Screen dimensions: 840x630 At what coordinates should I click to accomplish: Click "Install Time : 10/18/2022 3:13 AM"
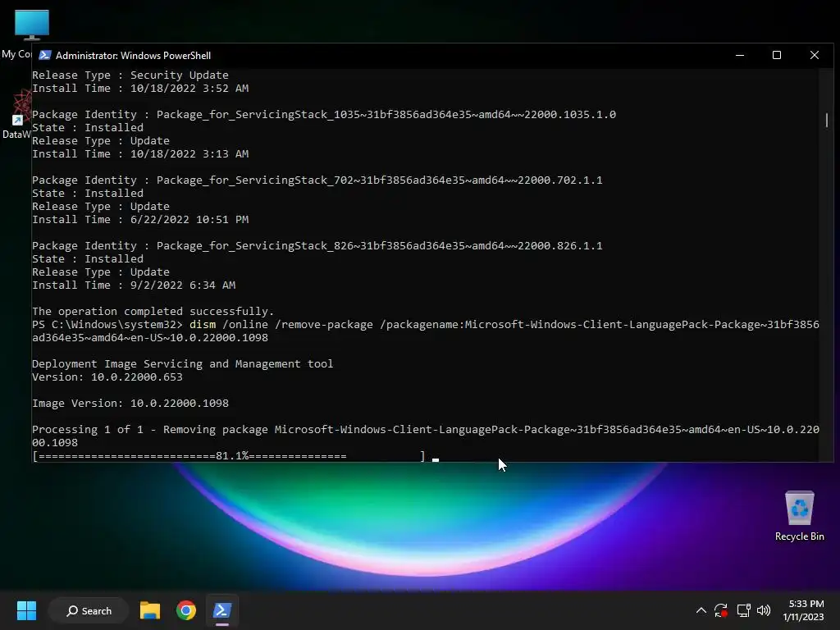coord(140,153)
